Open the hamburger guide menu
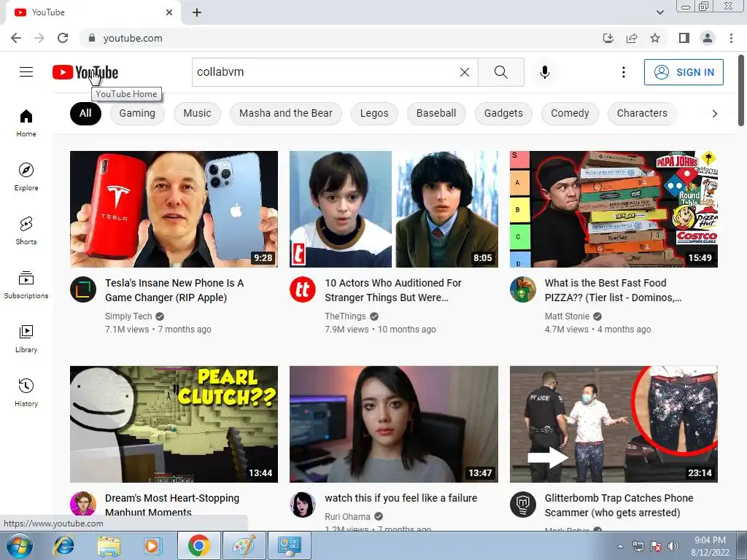Screen dimensions: 747x560 pyautogui.click(x=26, y=72)
